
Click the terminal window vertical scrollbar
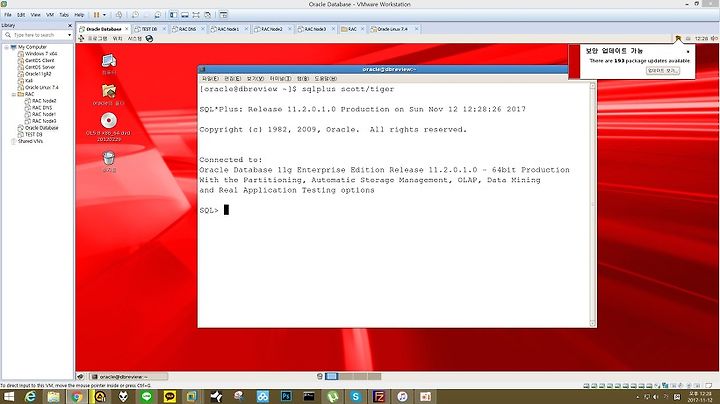coord(592,204)
